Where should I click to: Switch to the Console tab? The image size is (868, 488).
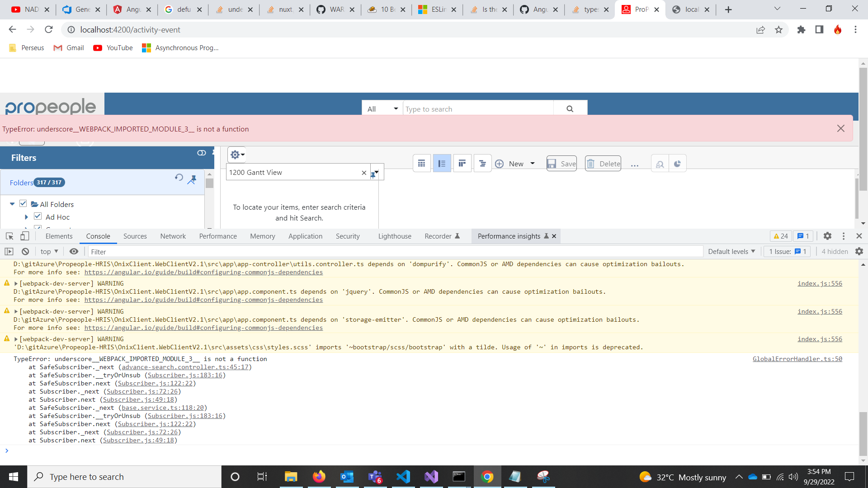coord(98,236)
